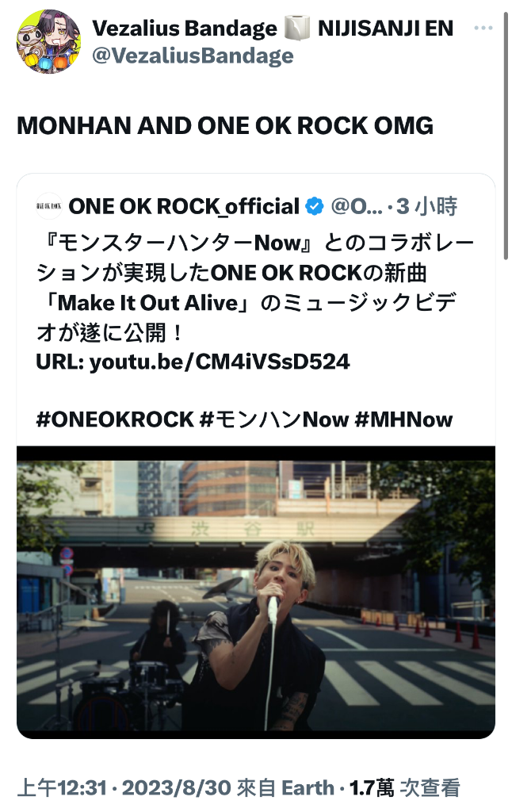The height and width of the screenshot is (812, 512).
Task: Click ONE OK ROCK_official account name
Action: pos(184,206)
